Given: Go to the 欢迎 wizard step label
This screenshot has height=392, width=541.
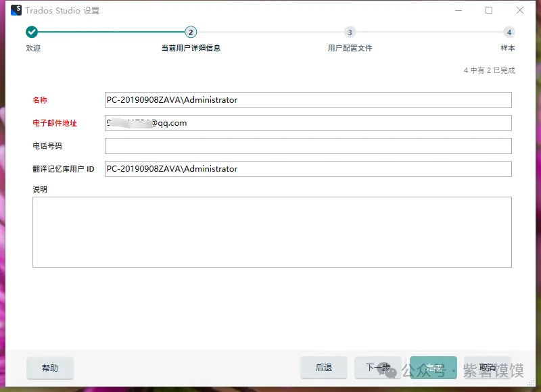Looking at the screenshot, I should click(33, 48).
